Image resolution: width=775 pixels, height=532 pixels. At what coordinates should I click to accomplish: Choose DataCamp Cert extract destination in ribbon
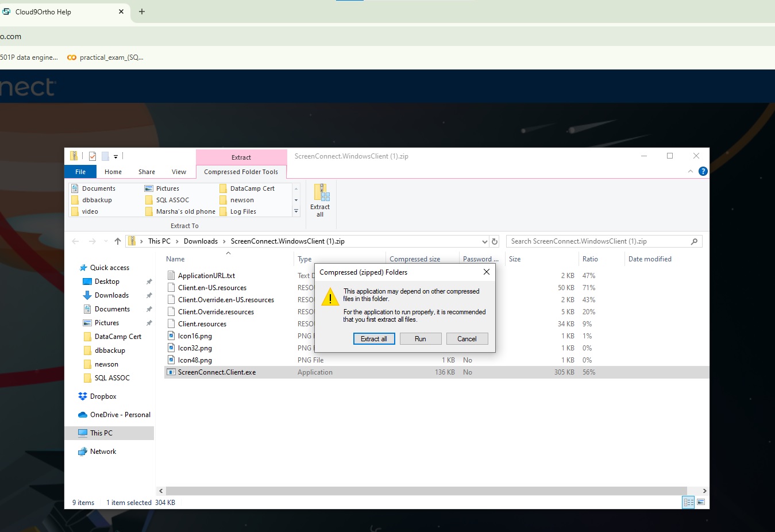point(247,188)
